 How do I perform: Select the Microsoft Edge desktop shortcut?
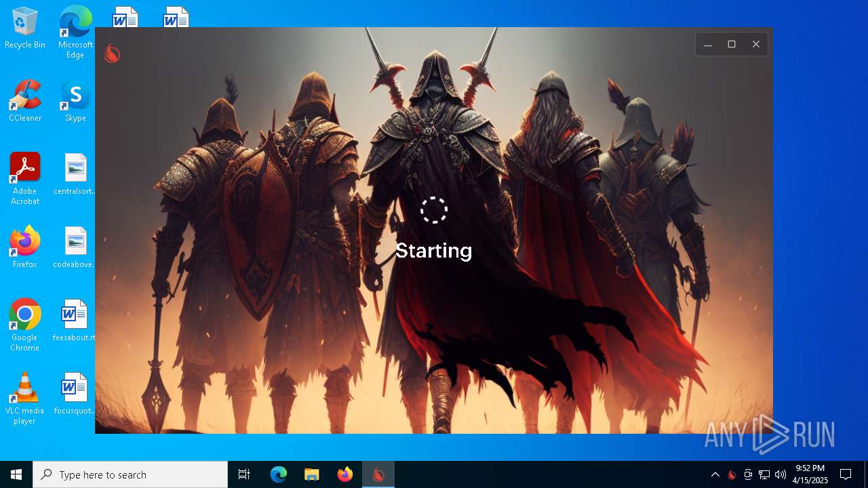[75, 32]
